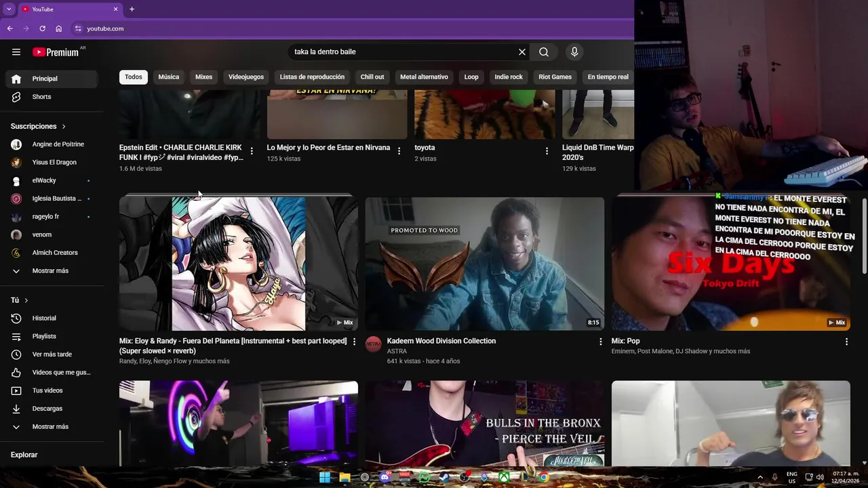Open Kadeem Wood Division Collection thumbnail
868x488 pixels.
pyautogui.click(x=485, y=264)
